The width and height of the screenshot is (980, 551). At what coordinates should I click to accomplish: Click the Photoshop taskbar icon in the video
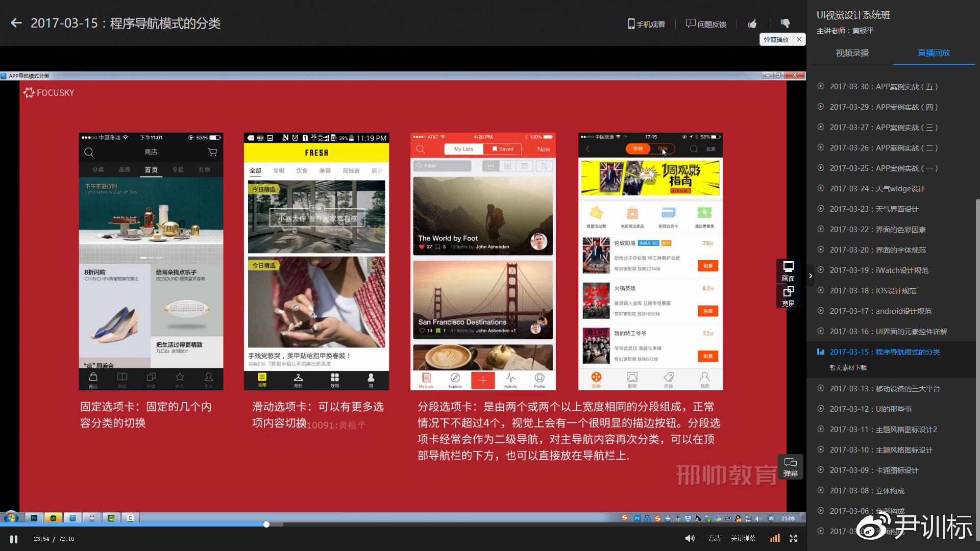click(x=34, y=518)
